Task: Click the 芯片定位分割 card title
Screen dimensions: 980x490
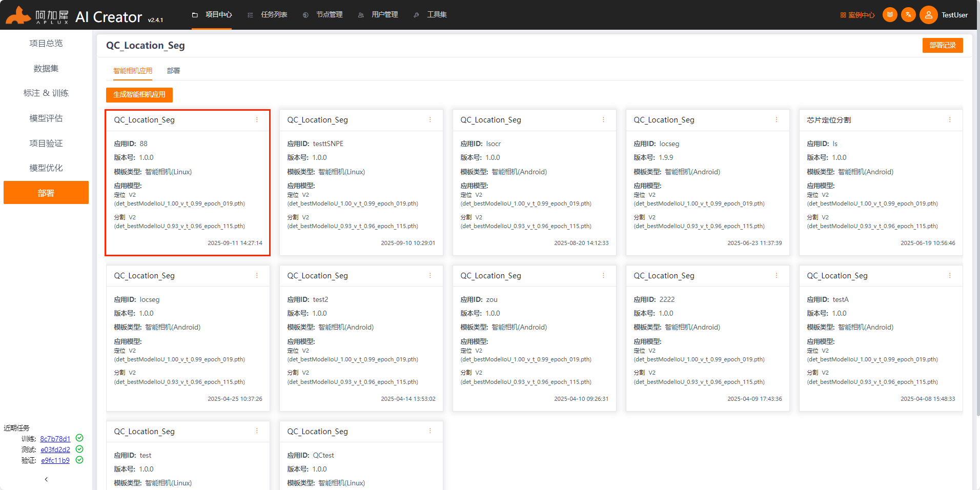Action: (829, 120)
